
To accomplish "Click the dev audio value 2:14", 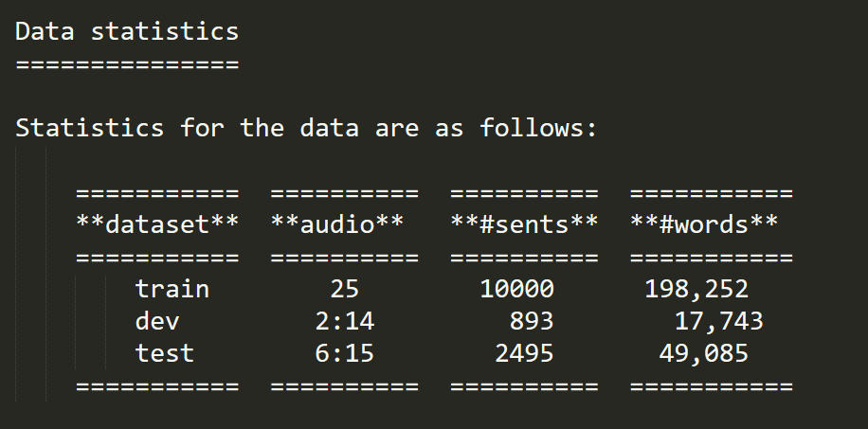I will coord(345,321).
